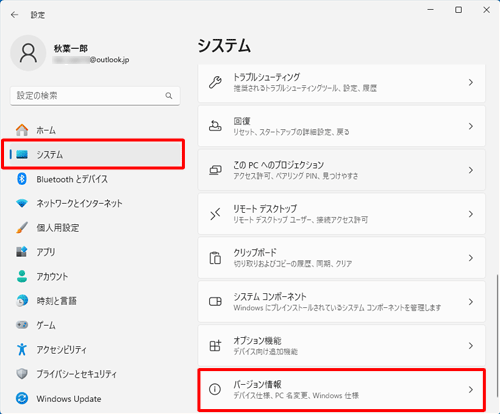
Task: Select ホーム in the sidebar
Action: click(x=95, y=130)
